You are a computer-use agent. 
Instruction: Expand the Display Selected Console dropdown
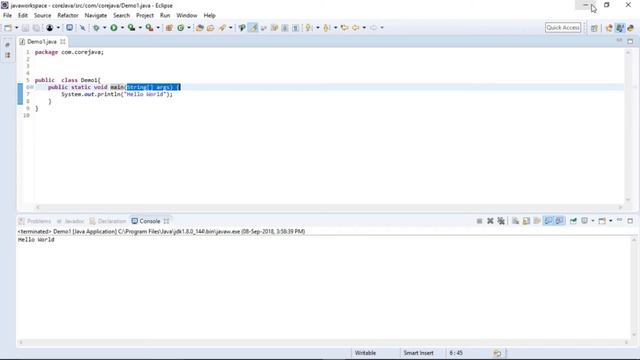point(593,221)
